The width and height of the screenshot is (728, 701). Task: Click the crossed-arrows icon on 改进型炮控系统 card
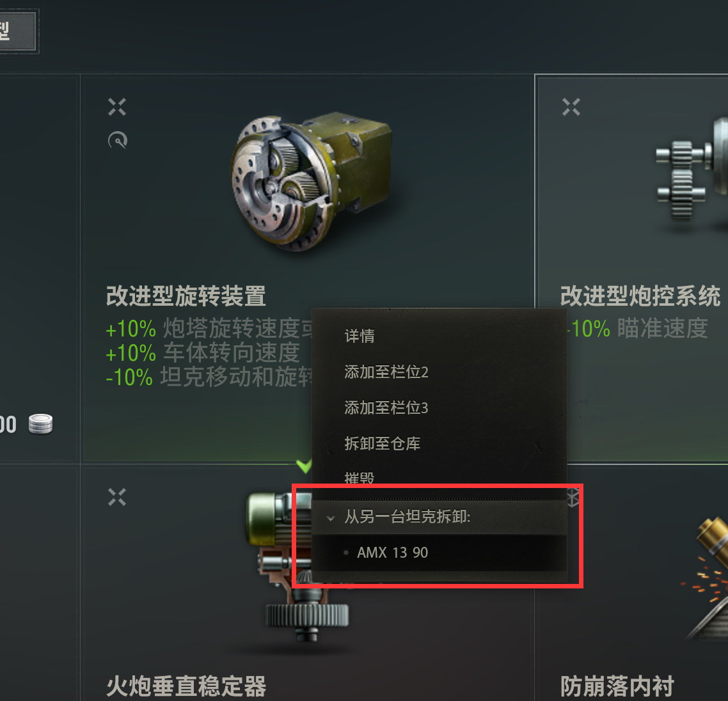point(571,107)
